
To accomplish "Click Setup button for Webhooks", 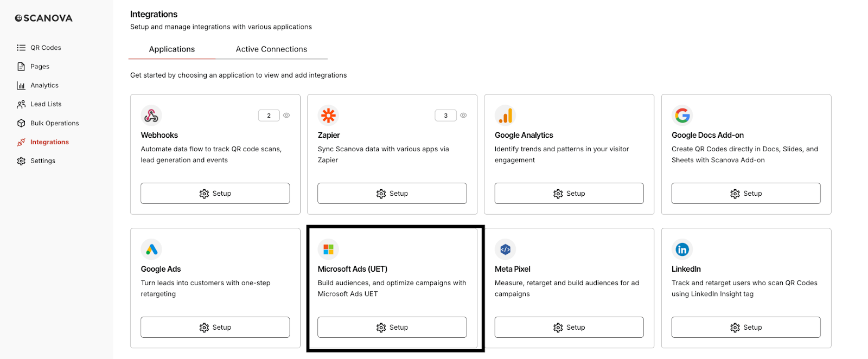I will [215, 194].
